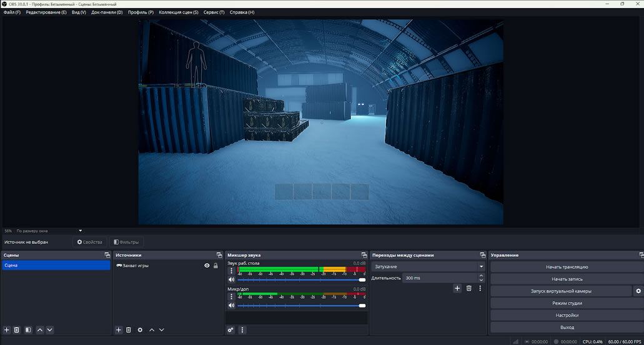Screen dimensions: 644x345
Task: Select the Сцена item in scenes list
Action: (x=56, y=265)
